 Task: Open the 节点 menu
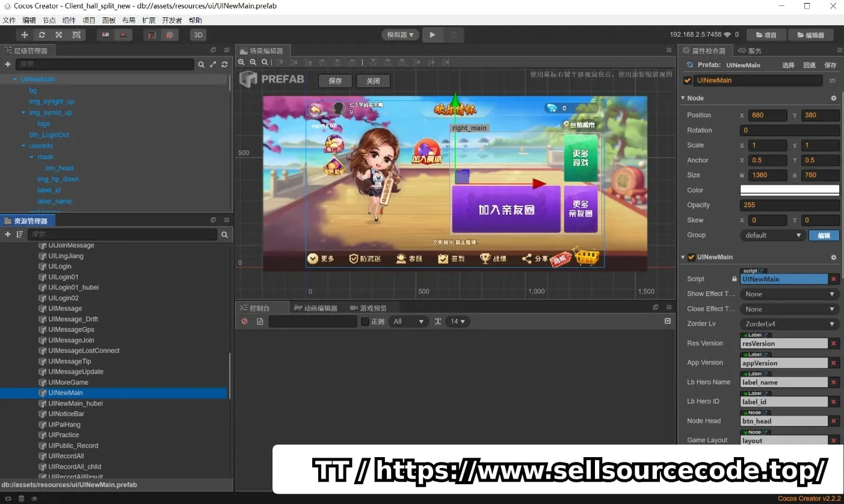[49, 20]
